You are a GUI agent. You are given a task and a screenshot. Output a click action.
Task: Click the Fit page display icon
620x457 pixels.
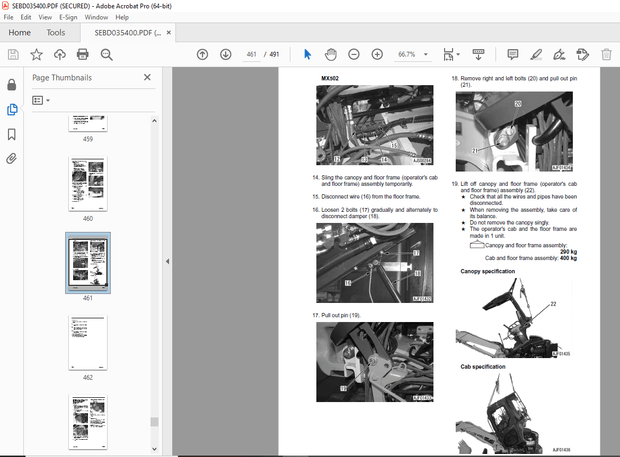coord(448,54)
